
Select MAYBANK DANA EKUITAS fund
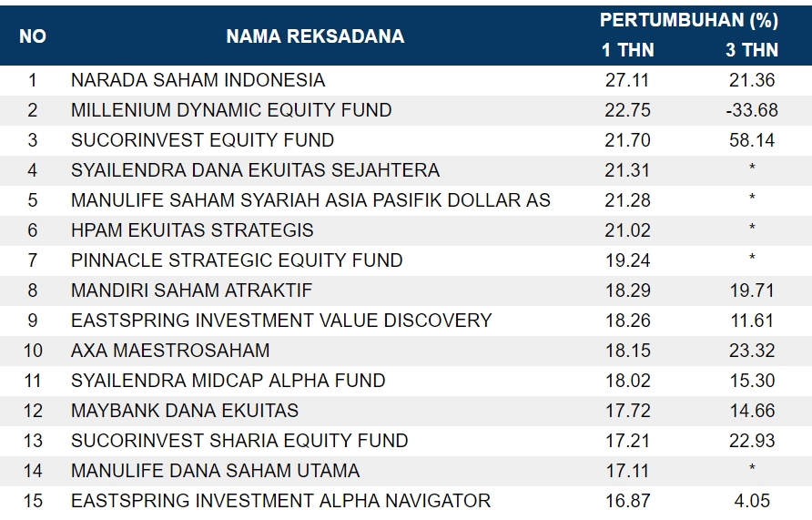tap(185, 411)
